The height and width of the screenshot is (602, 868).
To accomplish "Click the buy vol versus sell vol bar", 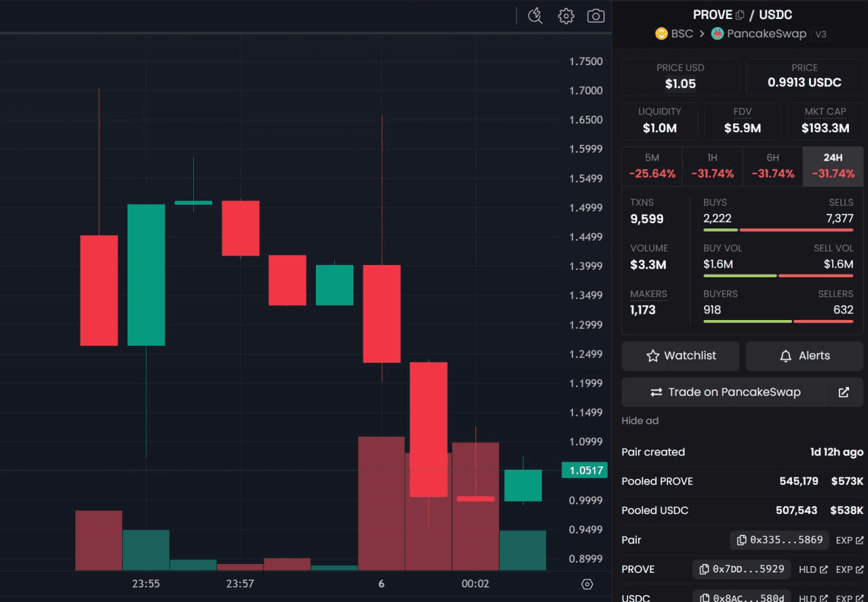I will (778, 276).
